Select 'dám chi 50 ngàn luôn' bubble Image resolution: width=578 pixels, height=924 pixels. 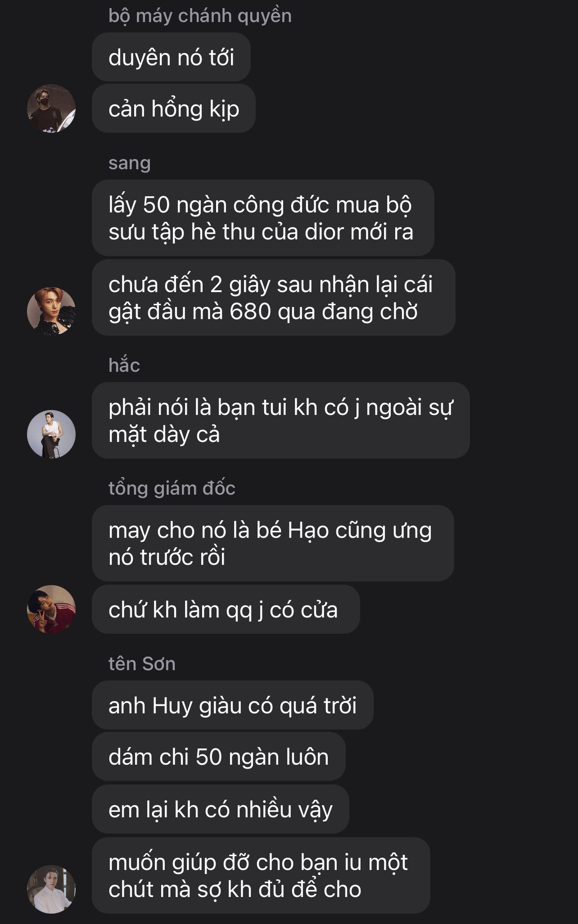tap(218, 757)
